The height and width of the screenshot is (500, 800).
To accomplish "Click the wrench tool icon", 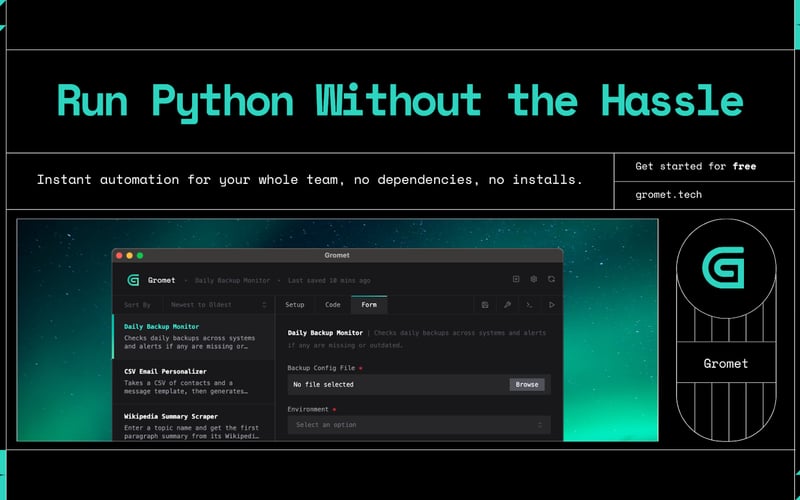I will (x=507, y=304).
